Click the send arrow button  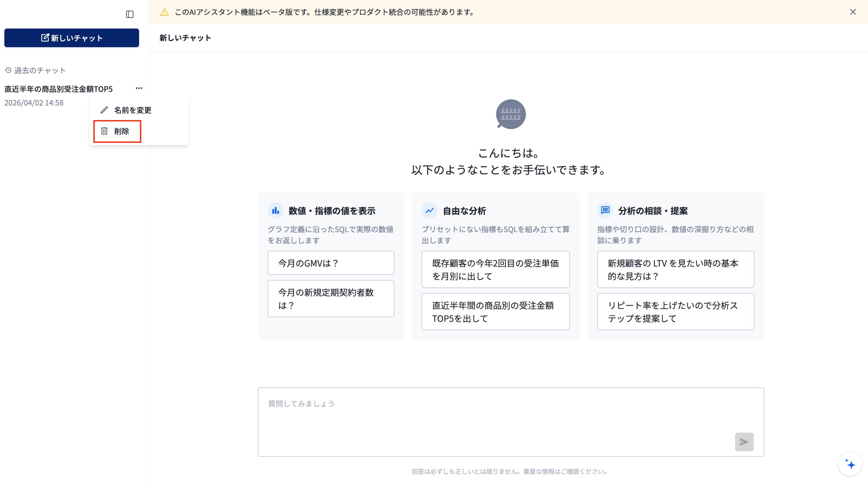pyautogui.click(x=744, y=442)
